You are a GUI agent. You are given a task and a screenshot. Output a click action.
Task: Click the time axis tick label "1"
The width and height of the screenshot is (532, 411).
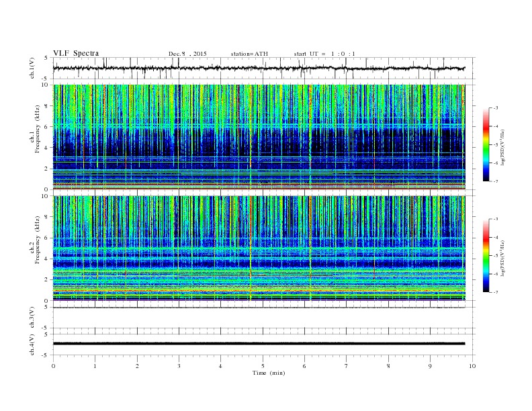tap(95, 366)
